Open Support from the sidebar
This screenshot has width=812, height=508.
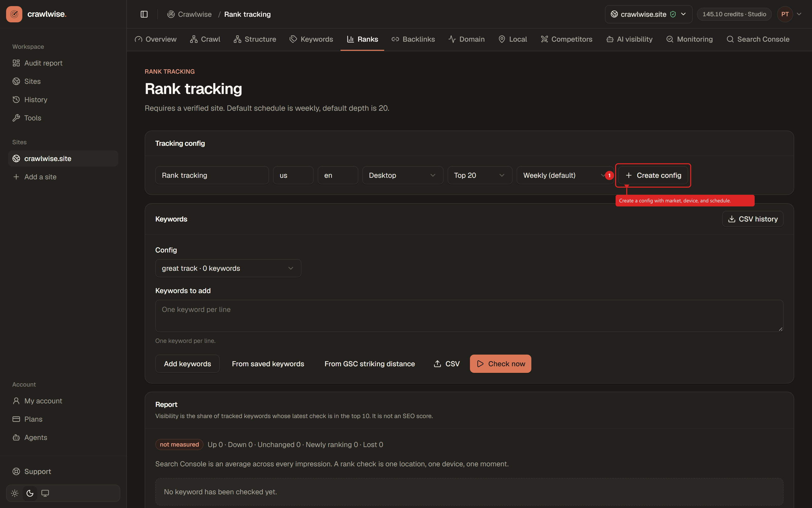63,471
